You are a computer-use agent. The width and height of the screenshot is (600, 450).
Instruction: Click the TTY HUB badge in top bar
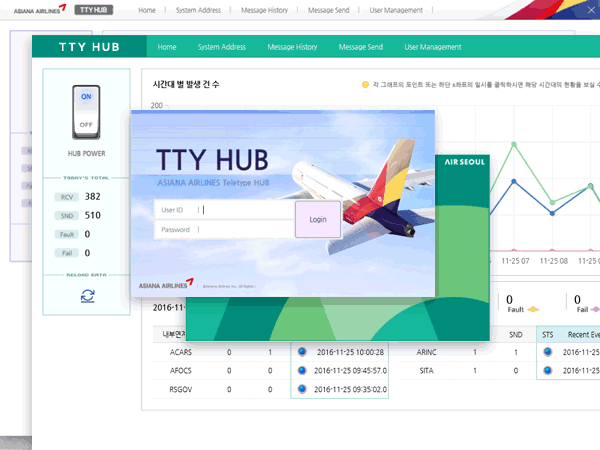point(94,10)
